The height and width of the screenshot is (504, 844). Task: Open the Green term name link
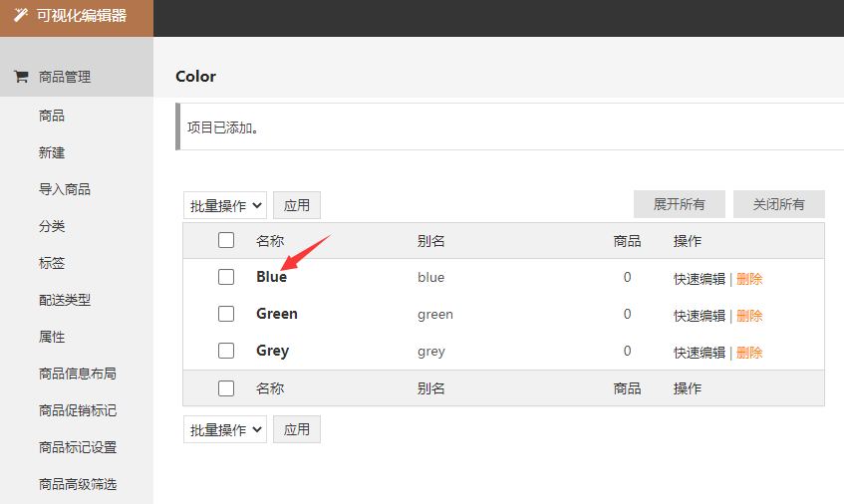coord(277,314)
